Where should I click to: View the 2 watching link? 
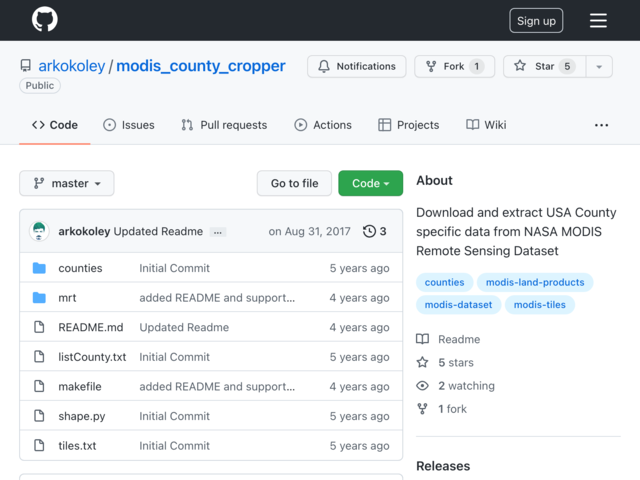[x=467, y=386]
